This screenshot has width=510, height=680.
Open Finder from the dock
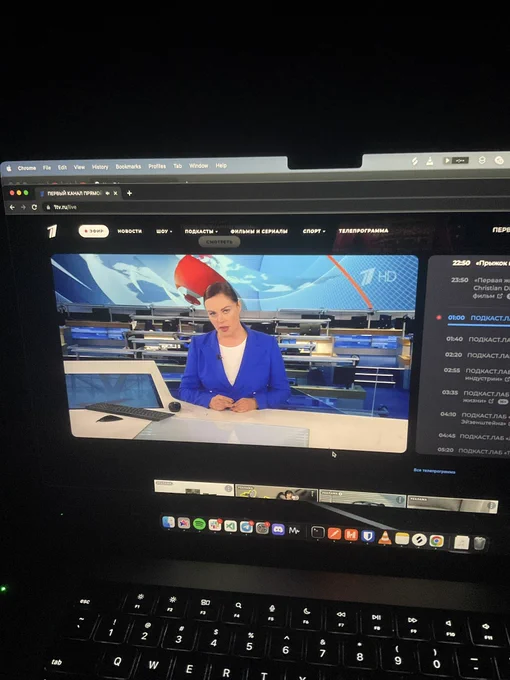168,523
